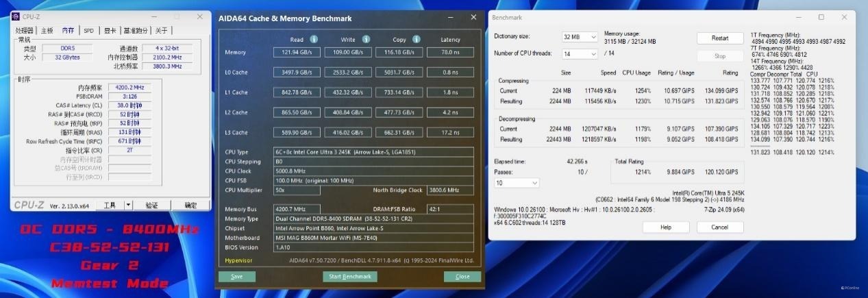Click CPU-Z 工具 button
This screenshot has width=868, height=298.
click(x=110, y=205)
